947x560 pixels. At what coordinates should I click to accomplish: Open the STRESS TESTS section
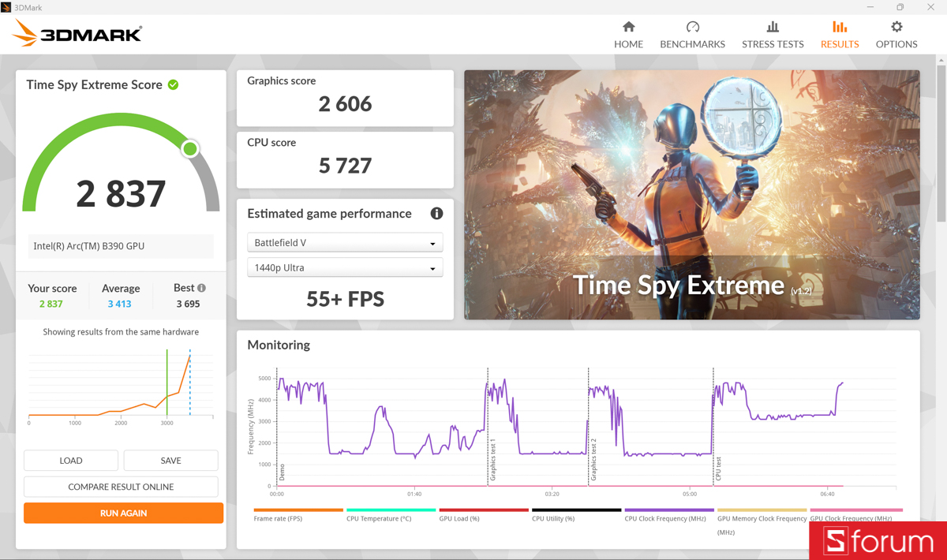coord(773,35)
